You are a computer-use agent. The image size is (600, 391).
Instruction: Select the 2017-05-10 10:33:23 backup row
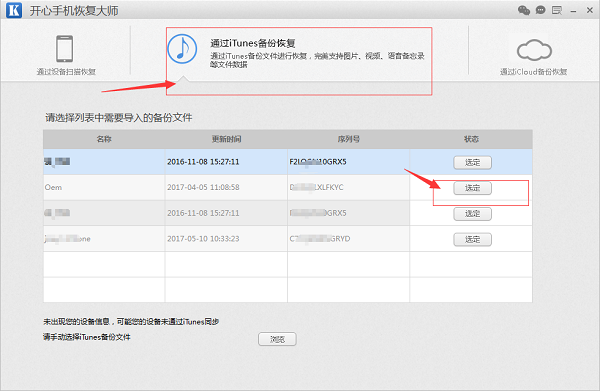[287, 239]
